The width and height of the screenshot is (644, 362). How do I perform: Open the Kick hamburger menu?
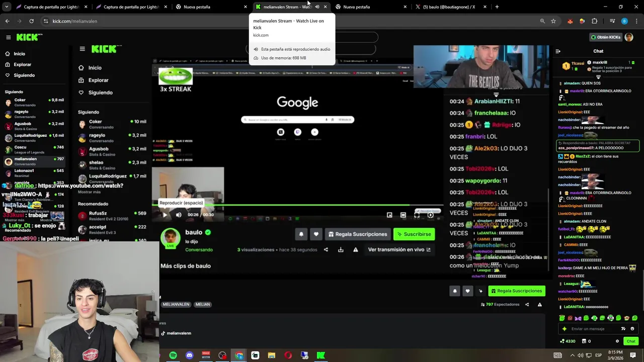point(8,37)
